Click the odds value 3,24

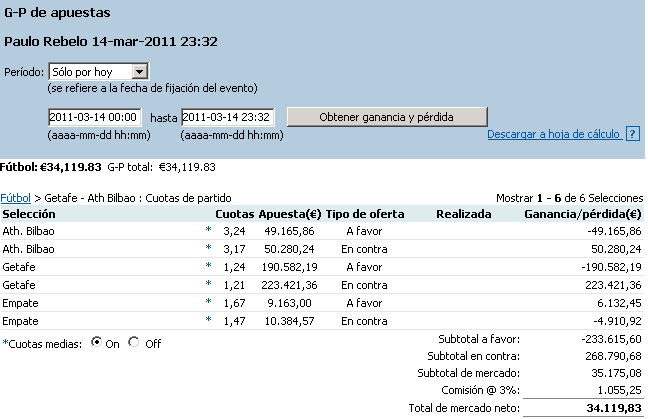(234, 231)
